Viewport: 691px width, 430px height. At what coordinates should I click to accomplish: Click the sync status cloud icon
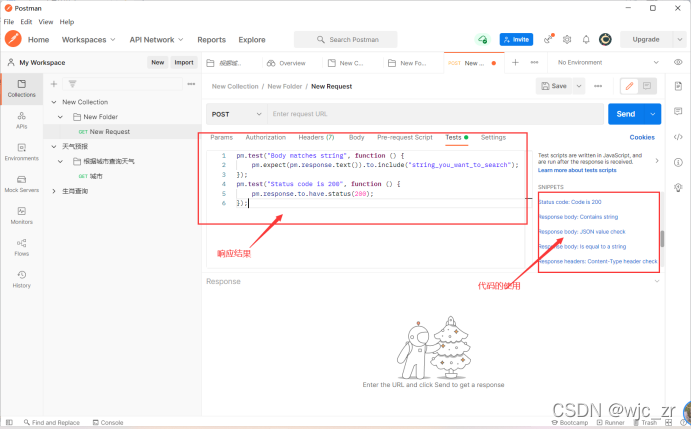click(x=483, y=40)
